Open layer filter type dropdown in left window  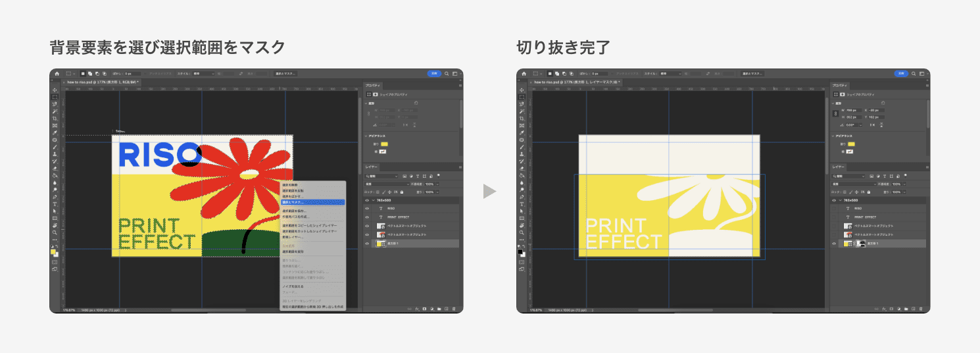coord(381,176)
